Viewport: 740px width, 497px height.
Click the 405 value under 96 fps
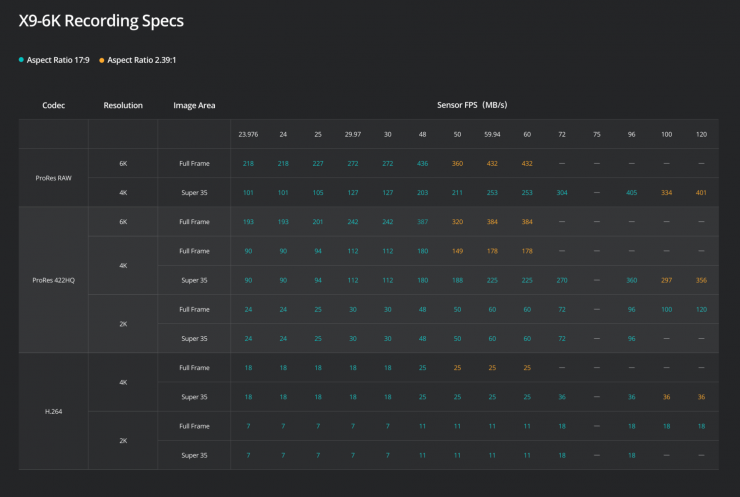click(631, 192)
